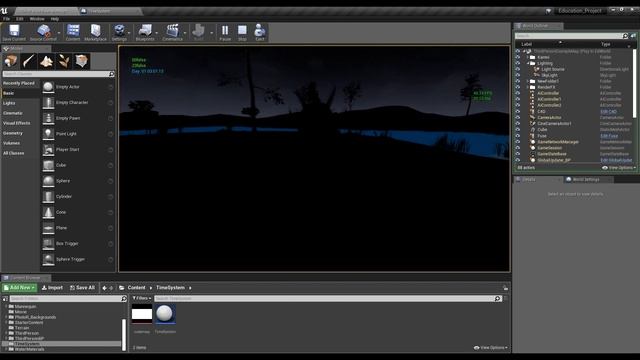Click the Add New button
This screenshot has width=640, height=360.
[x=20, y=288]
